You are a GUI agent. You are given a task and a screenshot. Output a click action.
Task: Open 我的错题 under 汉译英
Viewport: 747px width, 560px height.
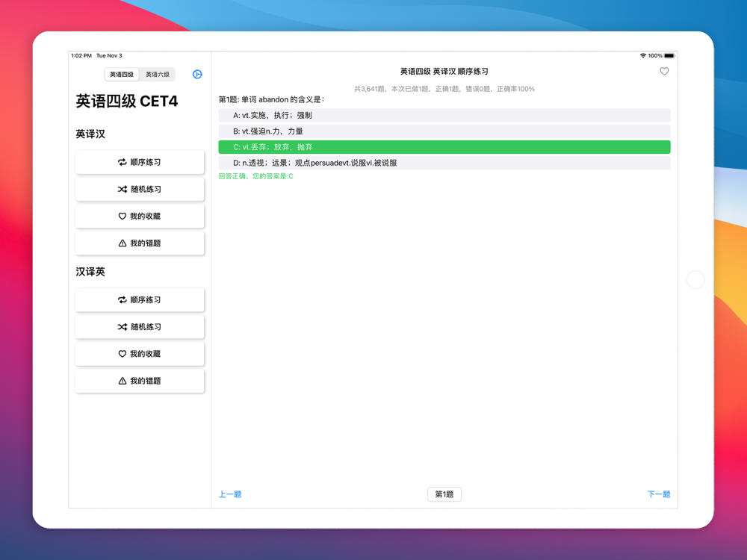point(140,381)
